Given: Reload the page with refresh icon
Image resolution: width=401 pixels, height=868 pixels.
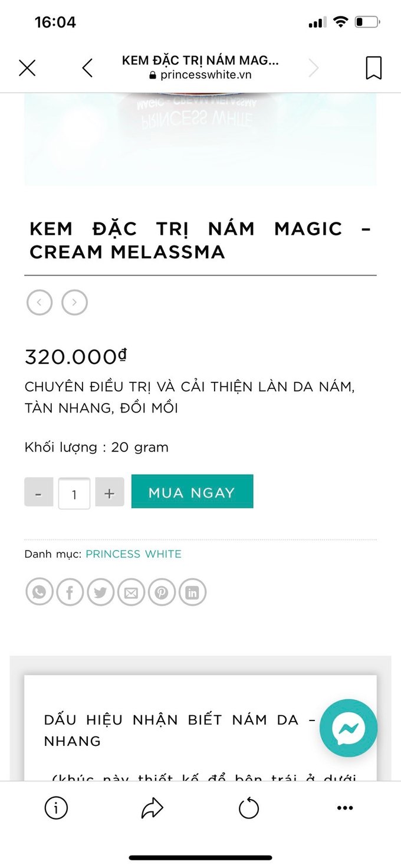Looking at the screenshot, I should [x=249, y=808].
